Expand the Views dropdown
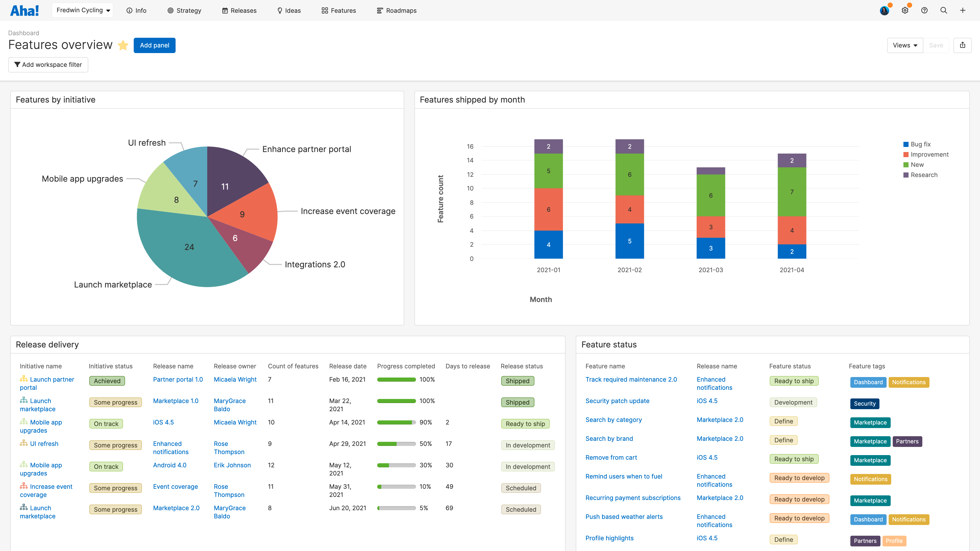 tap(905, 45)
